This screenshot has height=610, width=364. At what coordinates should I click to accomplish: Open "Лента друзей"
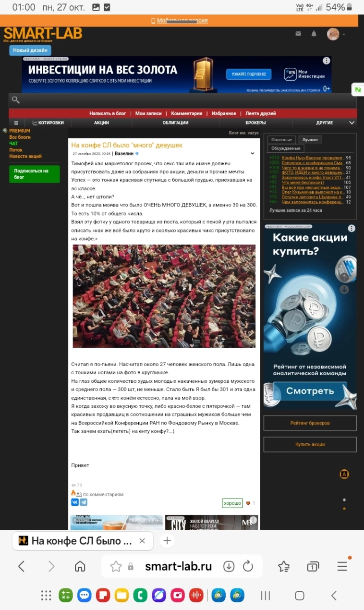[261, 114]
